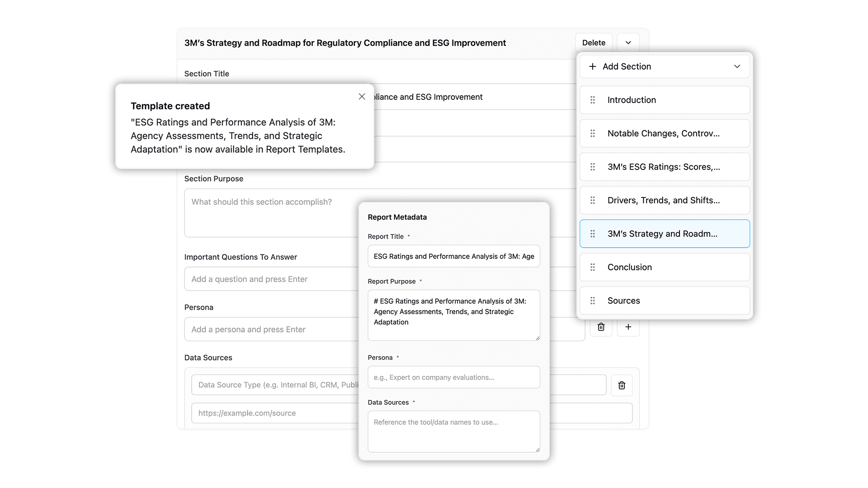The width and height of the screenshot is (868, 488).
Task: Click the Important Questions To Answer label
Action: pos(241,257)
